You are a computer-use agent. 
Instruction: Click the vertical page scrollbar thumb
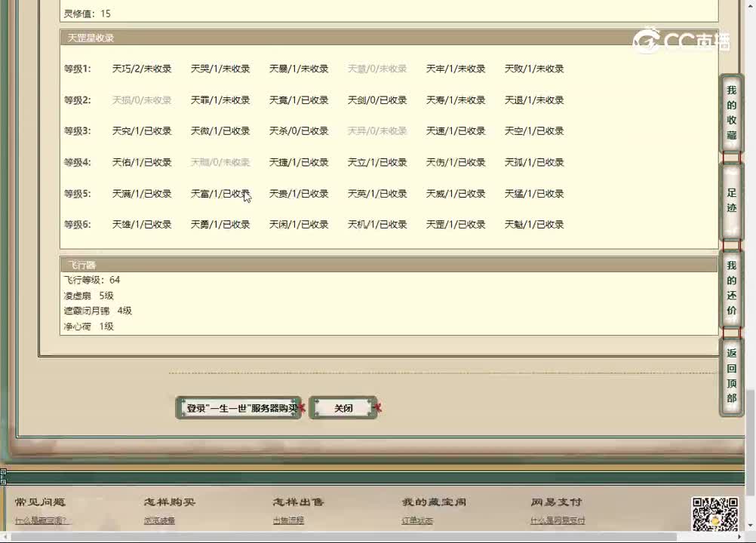tap(751, 442)
